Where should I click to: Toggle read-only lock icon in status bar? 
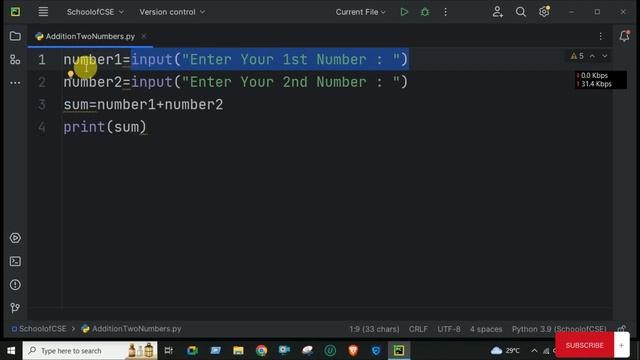(622, 329)
